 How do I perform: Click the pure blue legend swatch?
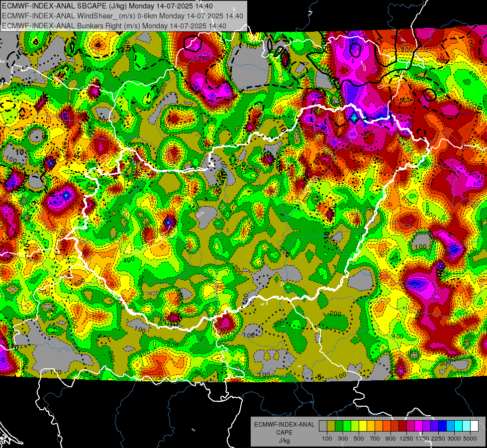tap(443, 426)
